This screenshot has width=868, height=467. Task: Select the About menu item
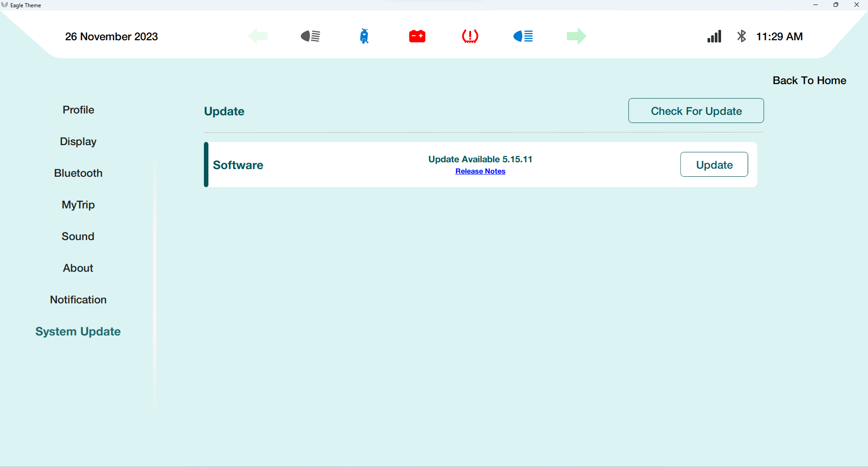point(78,268)
